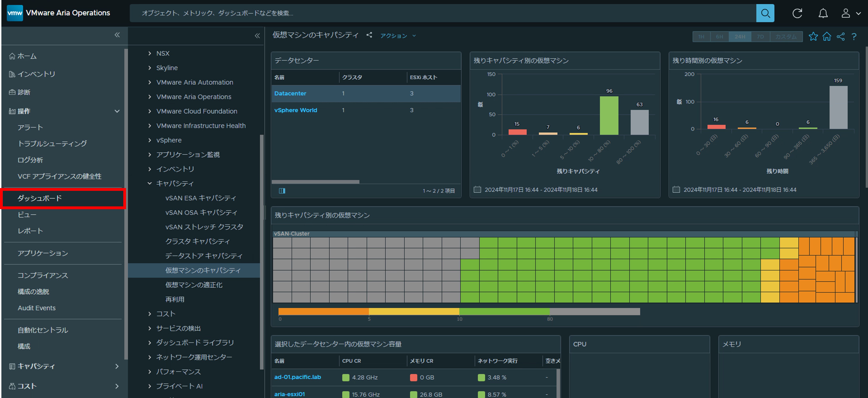Open the アクション dropdown
This screenshot has width=868, height=398.
tap(398, 36)
